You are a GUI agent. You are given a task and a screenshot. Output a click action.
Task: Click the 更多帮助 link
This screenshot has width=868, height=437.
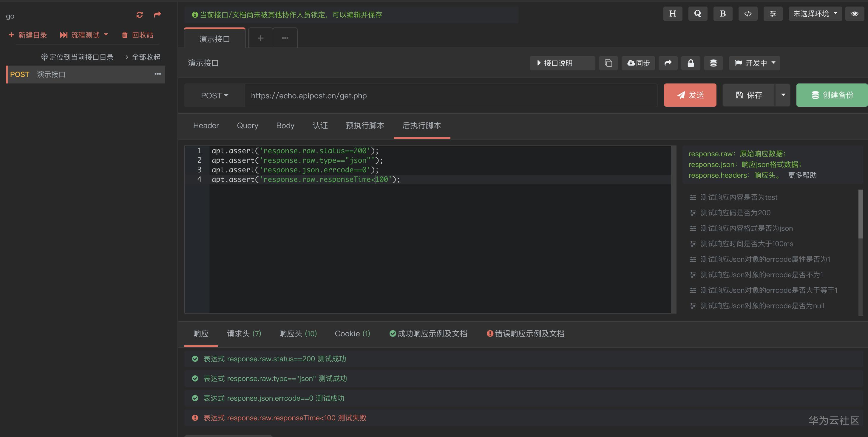point(802,175)
